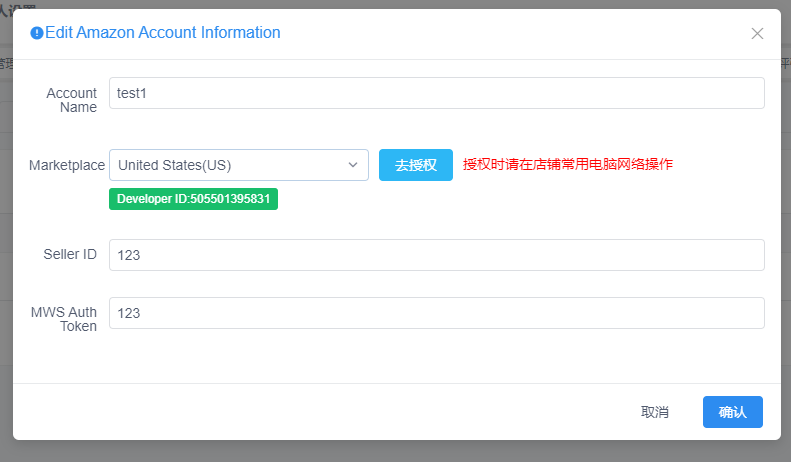Click the blue info icon beside dialog title

point(36,33)
